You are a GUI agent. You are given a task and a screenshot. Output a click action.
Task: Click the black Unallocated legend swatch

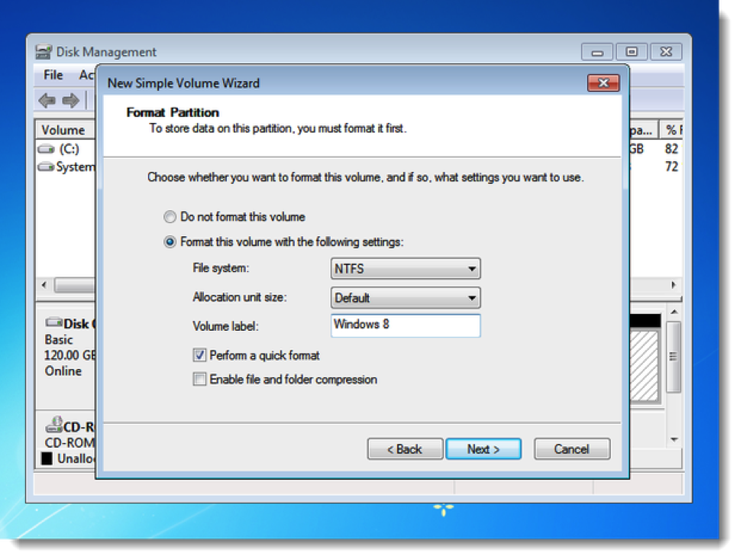(47, 458)
